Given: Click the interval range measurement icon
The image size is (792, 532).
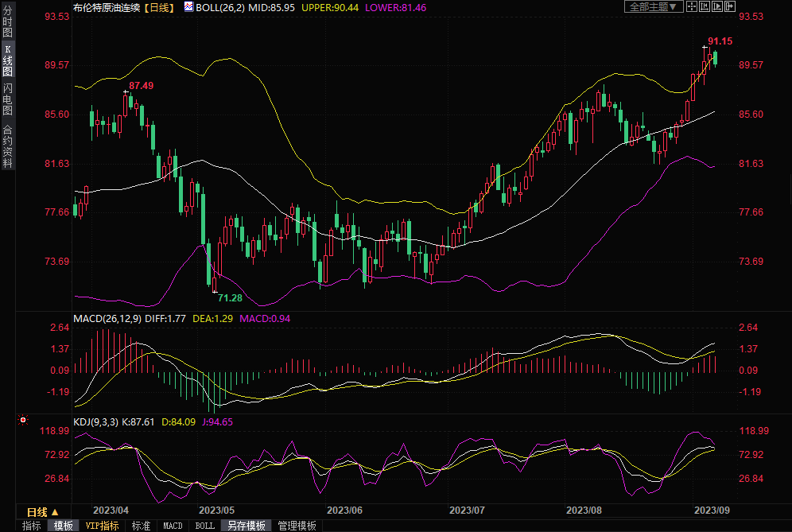Looking at the screenshot, I should click(x=705, y=6).
